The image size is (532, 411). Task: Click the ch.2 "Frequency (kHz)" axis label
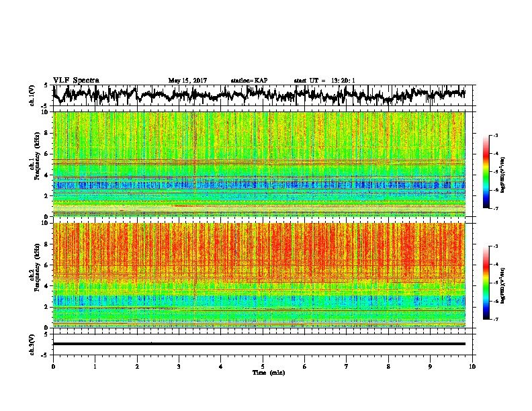37,267
